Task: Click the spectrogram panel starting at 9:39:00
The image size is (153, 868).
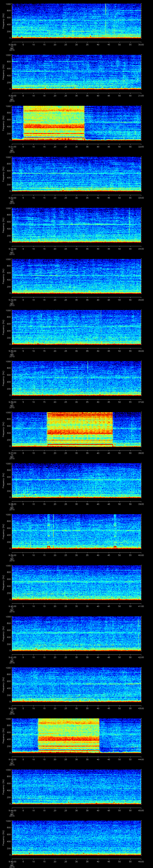Action: [x=77, y=532]
